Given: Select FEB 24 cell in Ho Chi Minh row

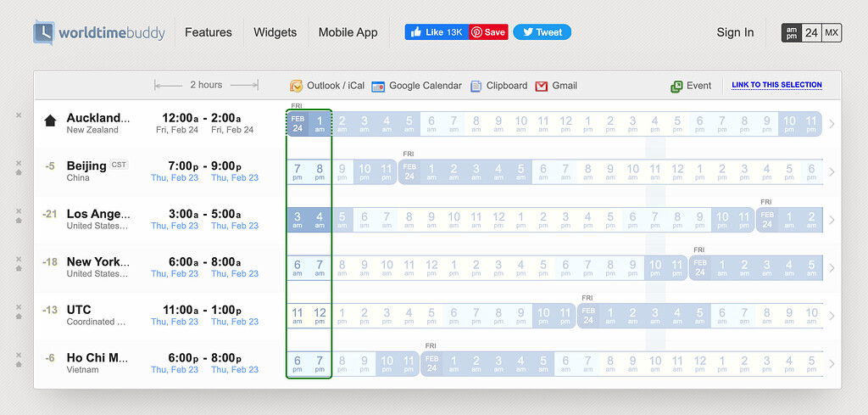Looking at the screenshot, I should click(x=431, y=364).
